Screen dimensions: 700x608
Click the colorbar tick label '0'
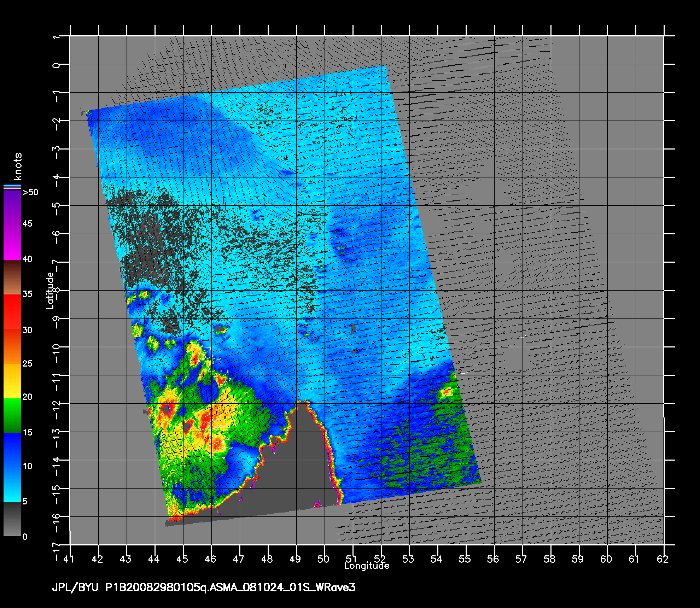pos(25,537)
